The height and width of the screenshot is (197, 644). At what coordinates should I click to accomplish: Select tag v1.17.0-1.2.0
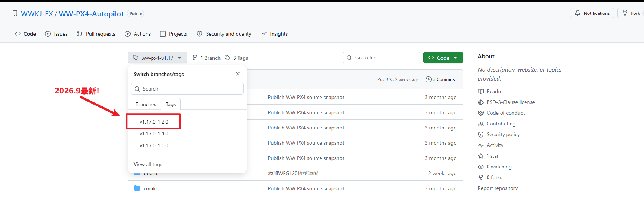[154, 122]
